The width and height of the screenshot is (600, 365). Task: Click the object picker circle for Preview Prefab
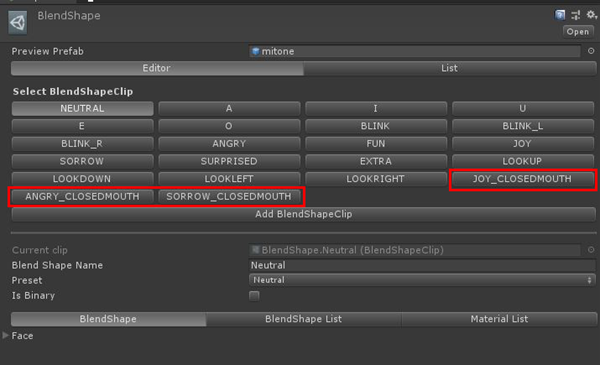[591, 51]
